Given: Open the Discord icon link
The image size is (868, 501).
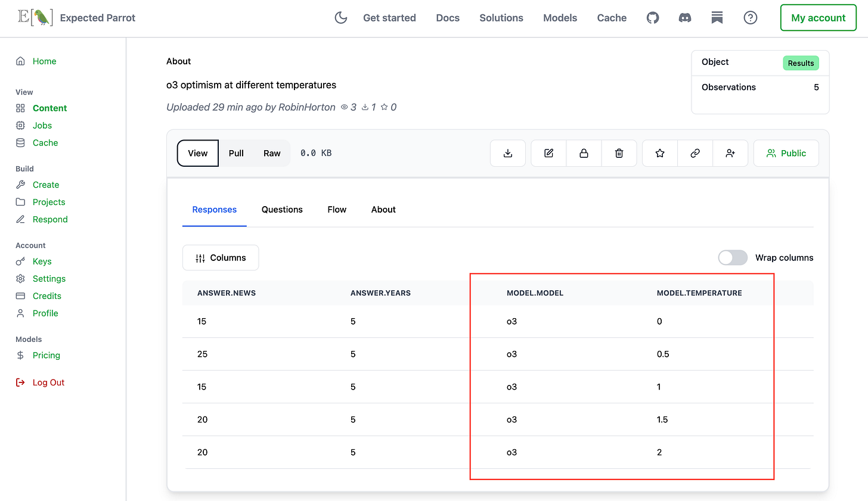Looking at the screenshot, I should coord(685,18).
